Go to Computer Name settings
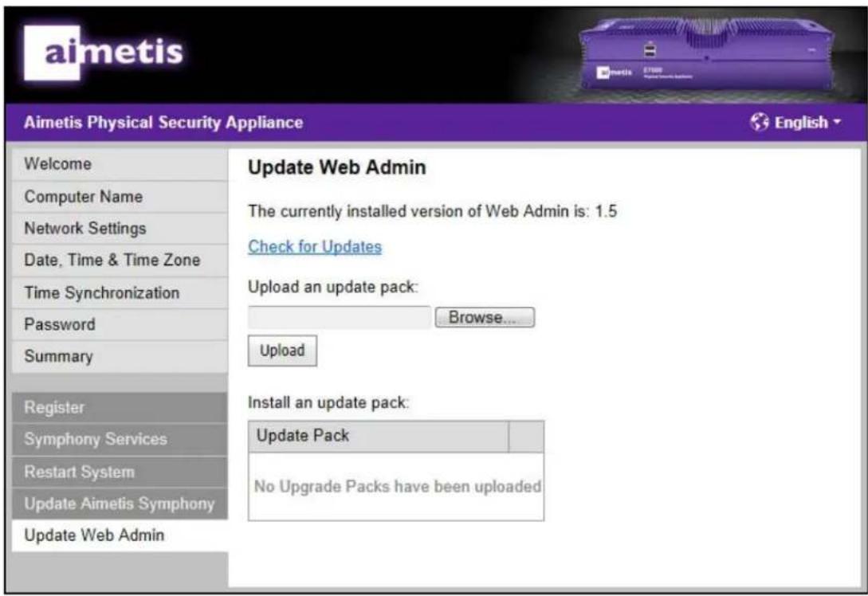 tap(120, 197)
